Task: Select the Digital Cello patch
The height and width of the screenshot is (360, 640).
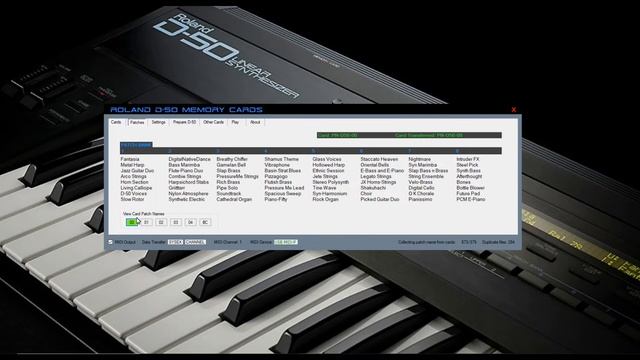Action: pos(421,188)
